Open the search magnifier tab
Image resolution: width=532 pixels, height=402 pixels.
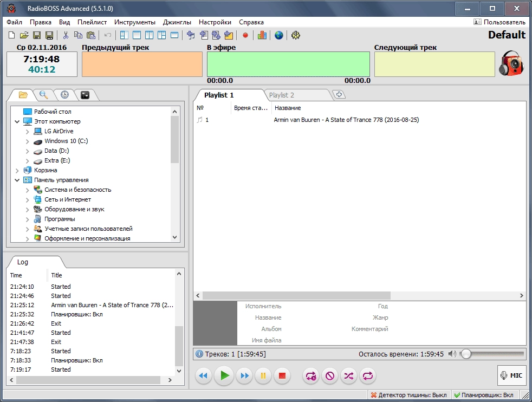43,95
